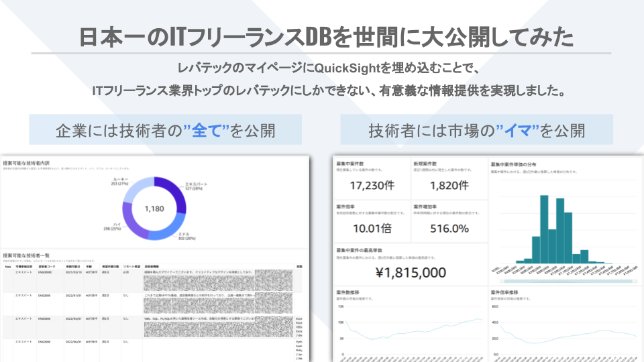The height and width of the screenshot is (362, 644).
Task: Click the 募集中案件の最高単価 card title
Action: pyautogui.click(x=360, y=250)
